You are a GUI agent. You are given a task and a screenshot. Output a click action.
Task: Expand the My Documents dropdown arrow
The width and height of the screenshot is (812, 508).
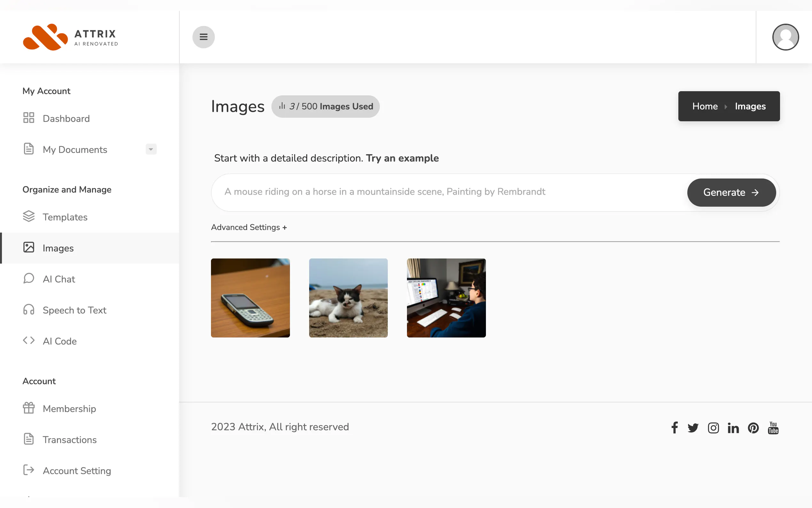[151, 149]
